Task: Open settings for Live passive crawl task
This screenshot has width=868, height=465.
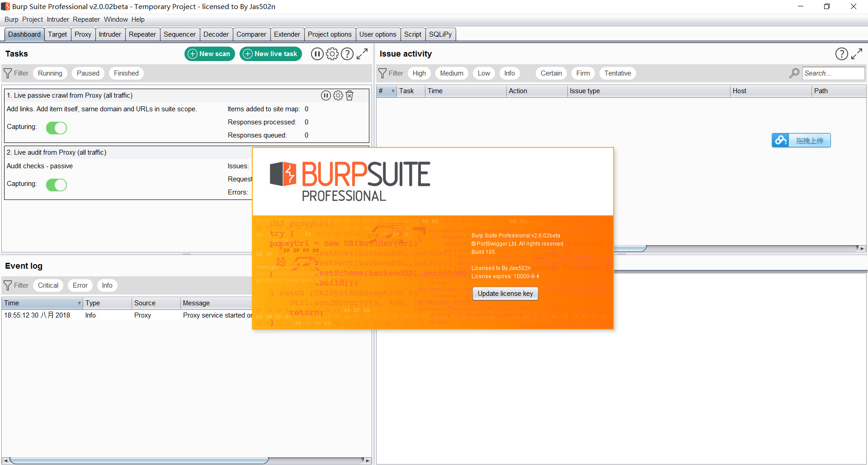Action: coord(338,95)
